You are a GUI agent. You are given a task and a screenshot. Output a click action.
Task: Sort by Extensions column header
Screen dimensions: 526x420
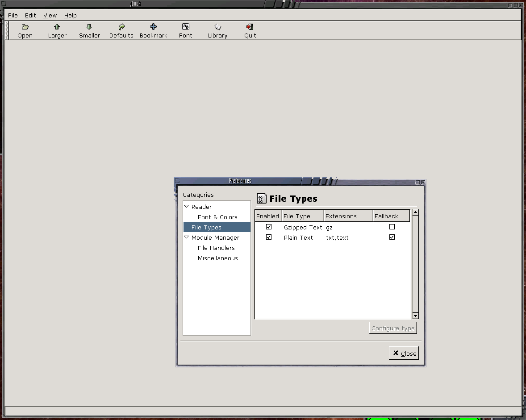click(348, 216)
